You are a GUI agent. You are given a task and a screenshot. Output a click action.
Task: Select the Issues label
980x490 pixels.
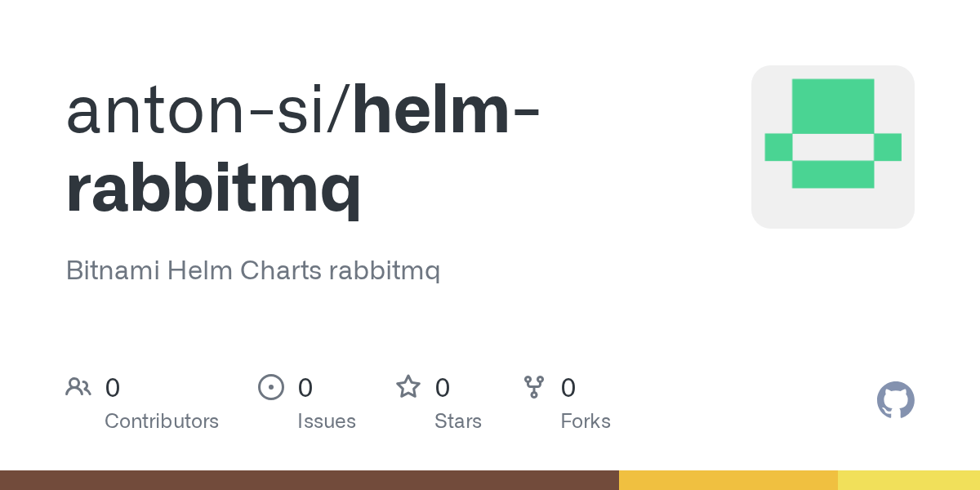[327, 421]
